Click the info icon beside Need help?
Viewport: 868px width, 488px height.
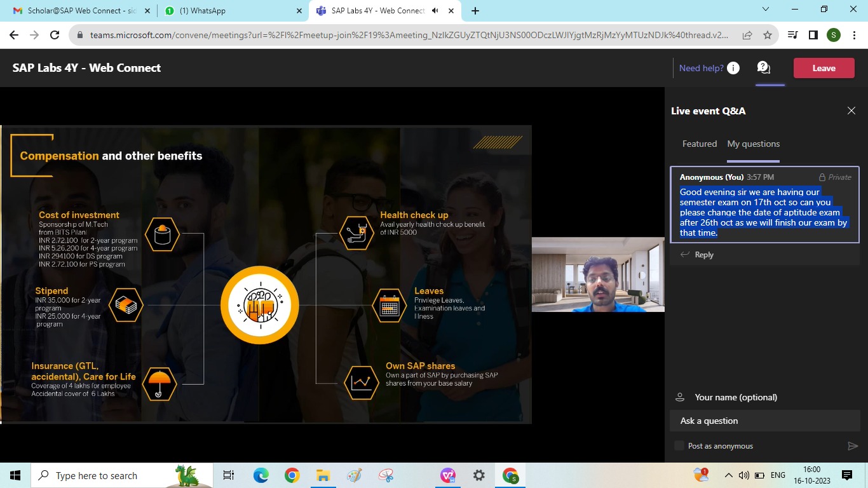click(x=733, y=68)
